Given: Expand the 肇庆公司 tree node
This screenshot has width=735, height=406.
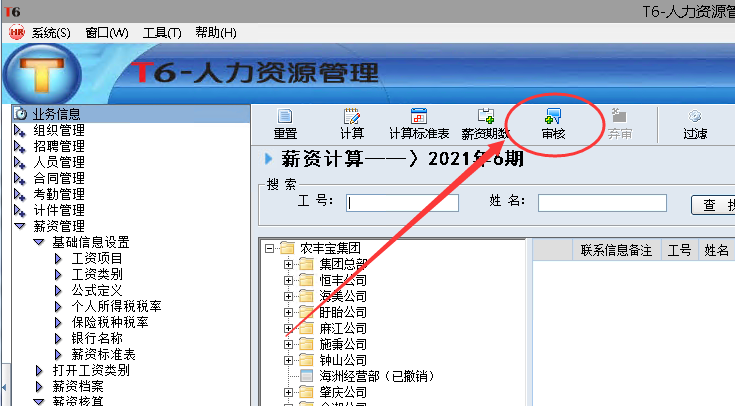Looking at the screenshot, I should pyautogui.click(x=289, y=392).
